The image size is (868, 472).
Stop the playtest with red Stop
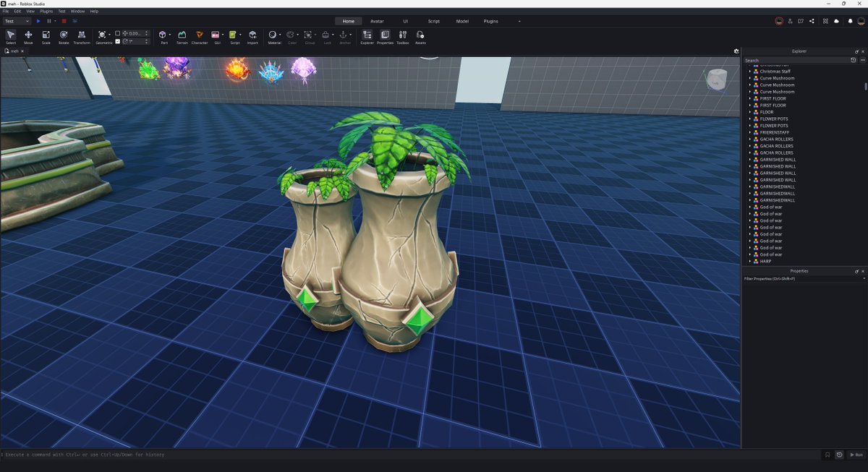coord(64,21)
